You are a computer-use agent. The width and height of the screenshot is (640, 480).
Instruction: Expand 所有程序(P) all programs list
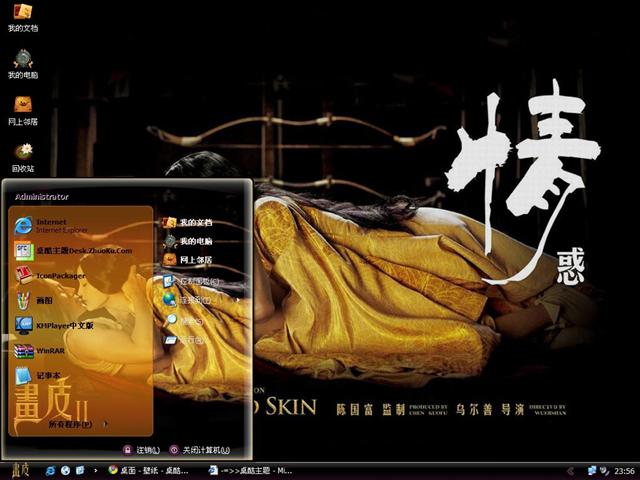pos(78,424)
